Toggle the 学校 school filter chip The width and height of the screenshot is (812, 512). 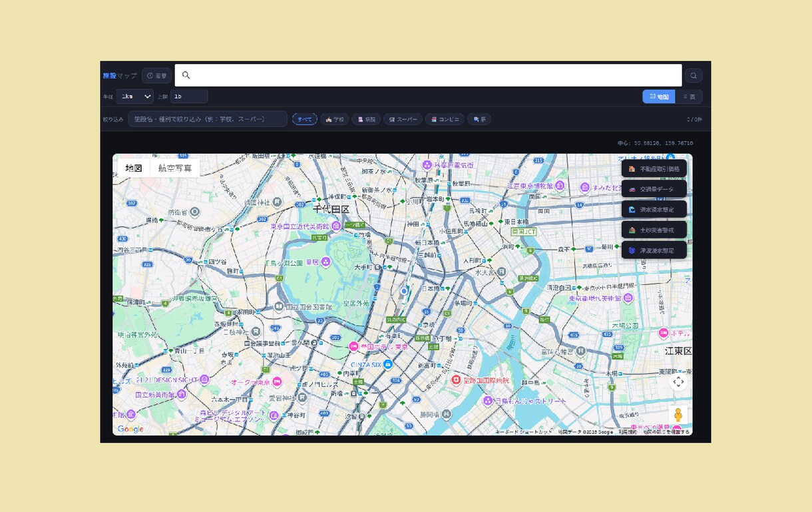[335, 119]
